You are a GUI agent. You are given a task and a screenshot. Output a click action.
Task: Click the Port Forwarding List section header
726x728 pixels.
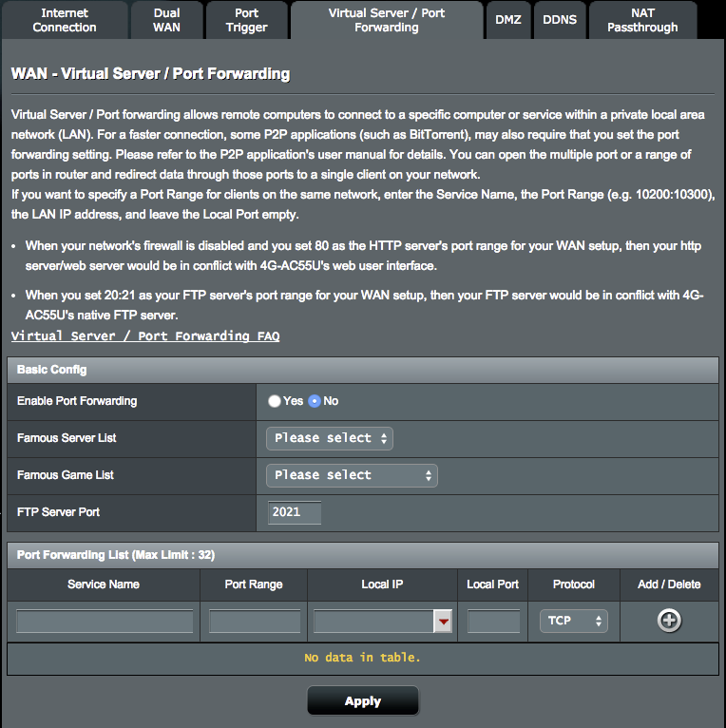click(x=363, y=555)
